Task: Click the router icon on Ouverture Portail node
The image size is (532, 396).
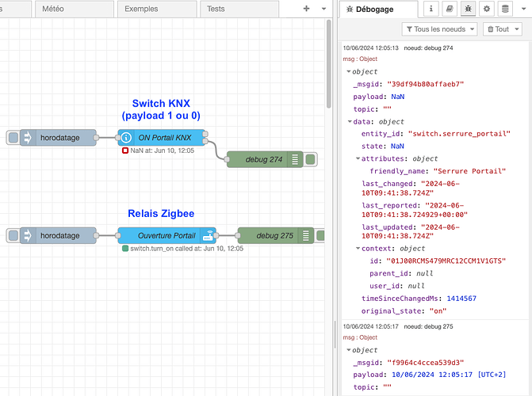Action: tap(208, 236)
